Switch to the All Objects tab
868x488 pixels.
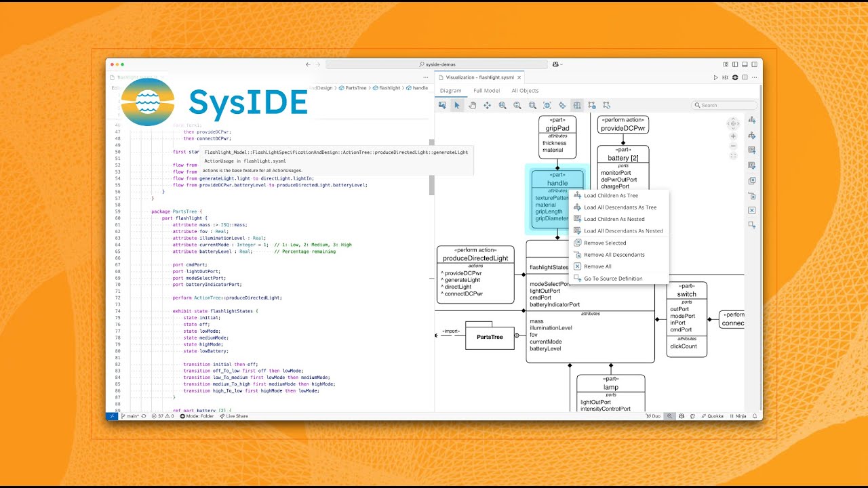[525, 91]
